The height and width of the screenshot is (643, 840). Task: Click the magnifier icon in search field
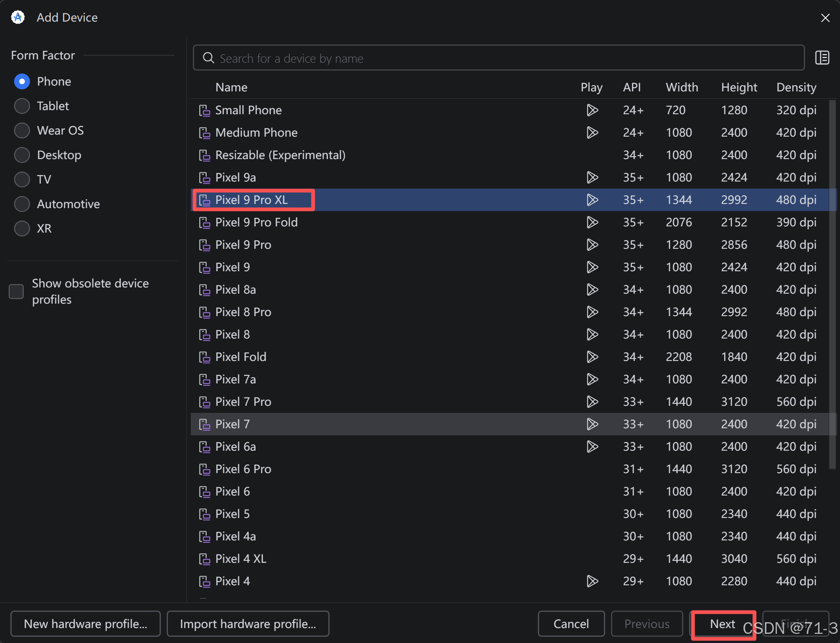point(208,58)
